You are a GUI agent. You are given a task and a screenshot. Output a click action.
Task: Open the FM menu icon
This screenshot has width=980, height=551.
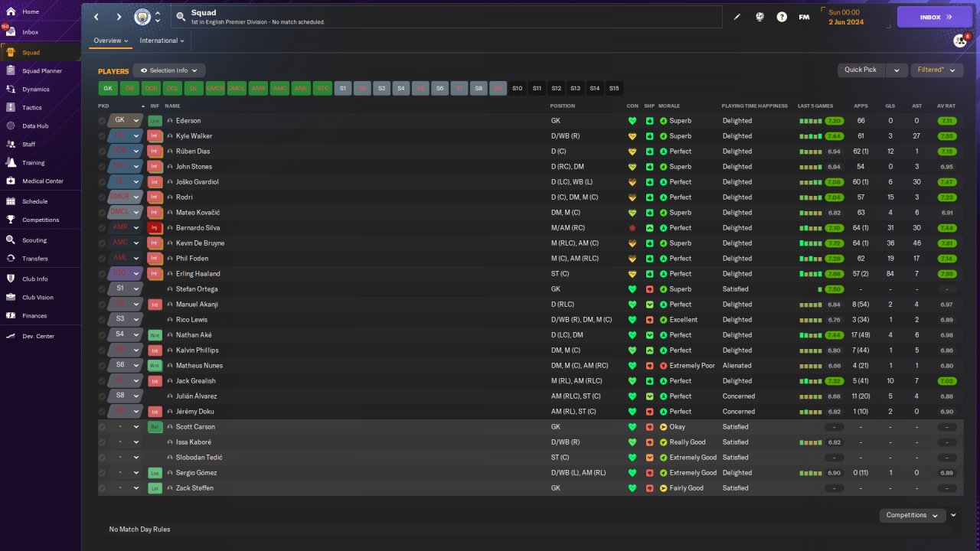click(x=804, y=17)
